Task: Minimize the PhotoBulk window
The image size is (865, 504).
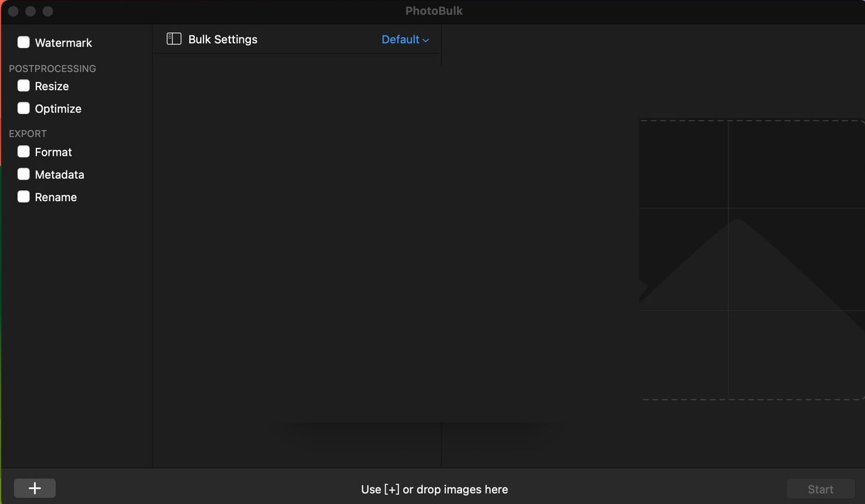Action: 30,11
